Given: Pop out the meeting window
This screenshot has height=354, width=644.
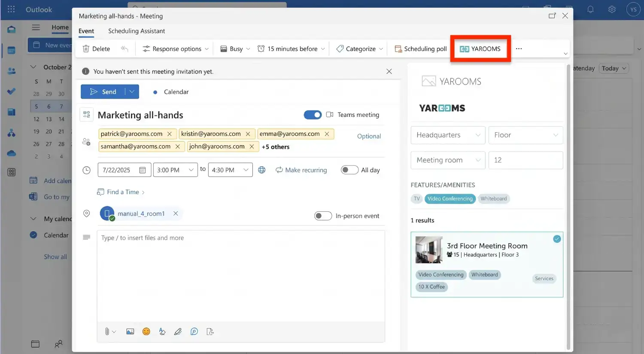Looking at the screenshot, I should (552, 15).
